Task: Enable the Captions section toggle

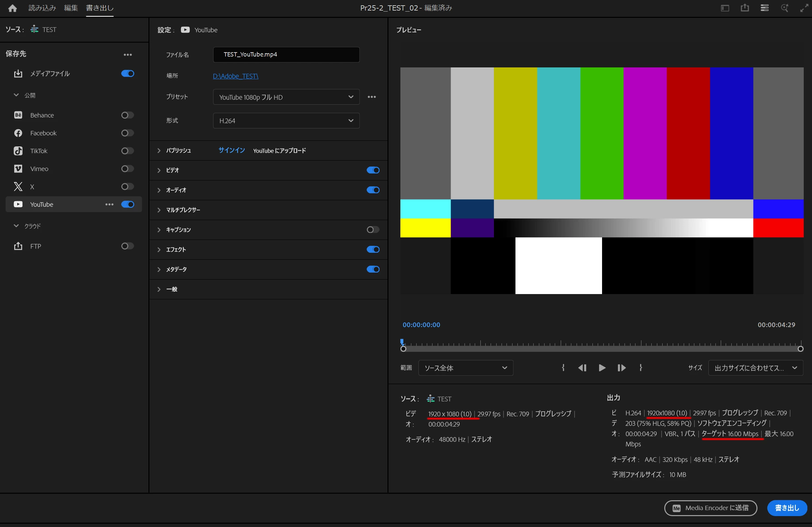Action: click(373, 230)
